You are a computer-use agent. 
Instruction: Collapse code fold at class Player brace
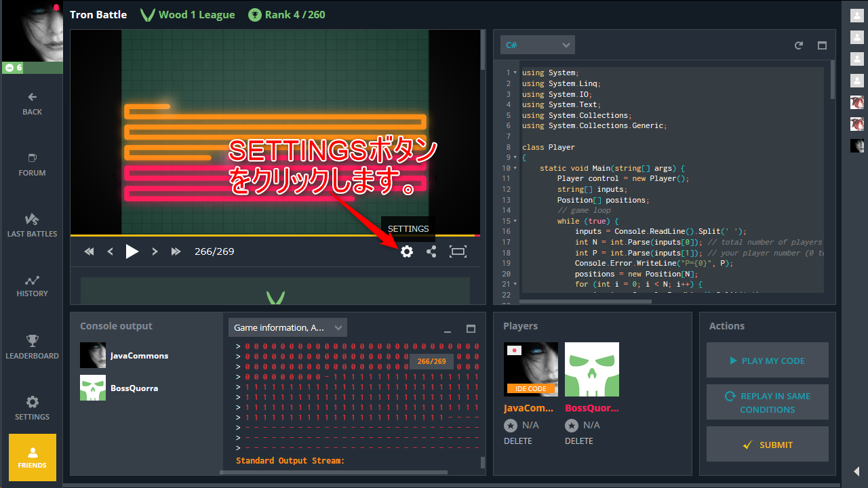pos(515,158)
